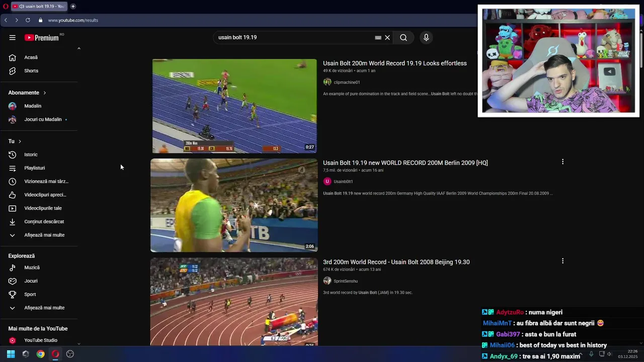This screenshot has width=644, height=362.
Task: Switch to usain bolt 19.19 browser tab
Action: click(x=39, y=7)
